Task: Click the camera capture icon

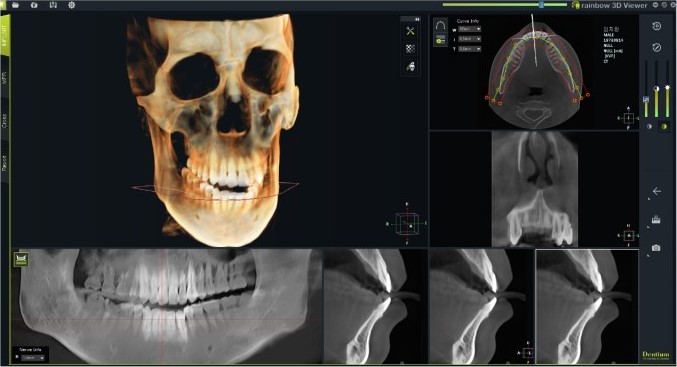Action: click(656, 248)
